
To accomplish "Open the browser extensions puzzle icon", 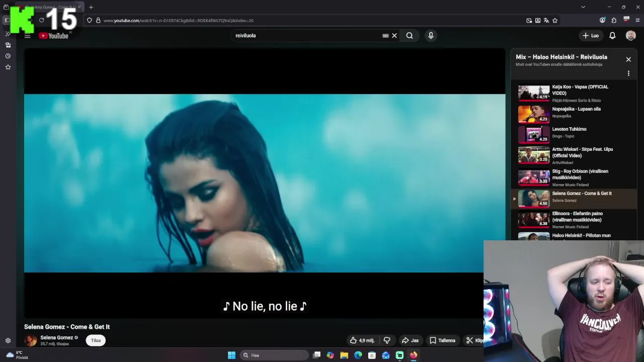I will click(614, 21).
